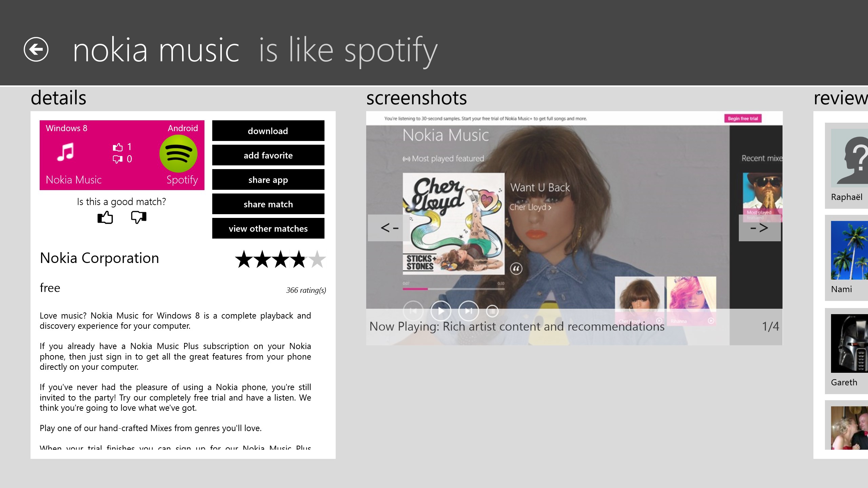Click the 366 rating(s) text
868x488 pixels.
click(306, 290)
